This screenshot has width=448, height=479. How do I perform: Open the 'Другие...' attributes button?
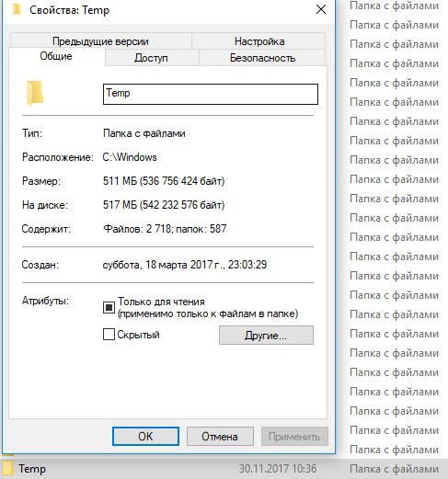[x=266, y=336]
